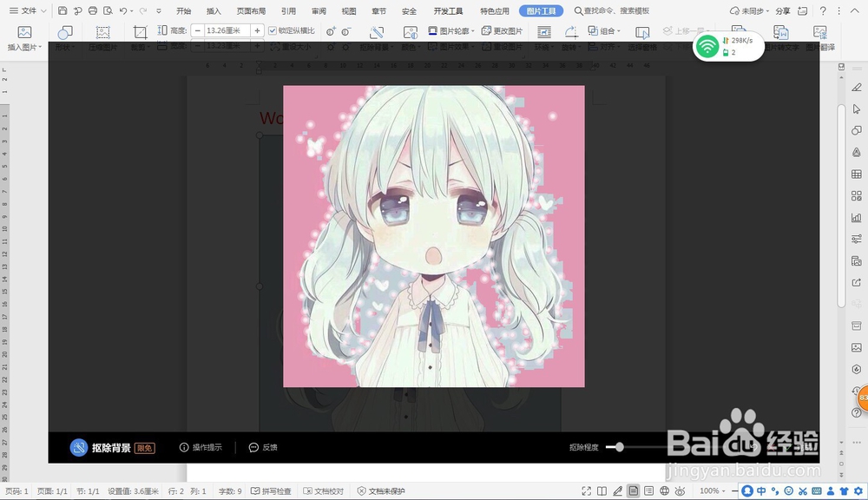Open the 插入 tab
Screen dimensions: 868x500
214,10
